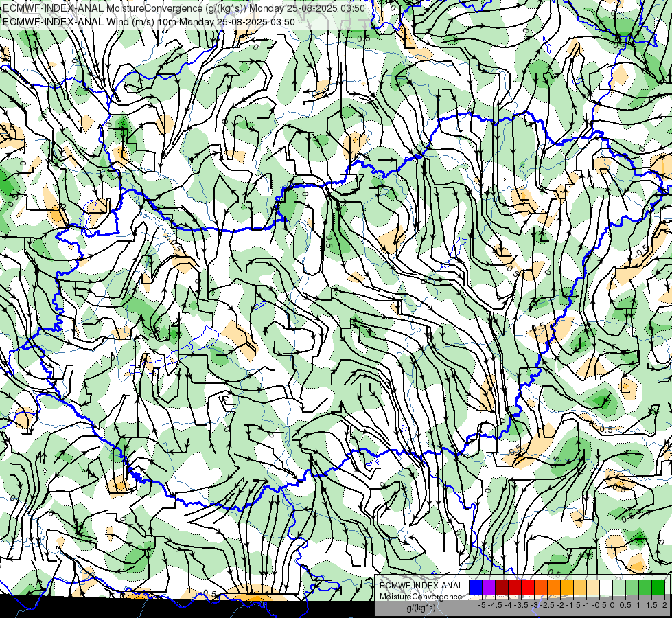Screen dimensions: 672x618
Task: Click the legend tick value -4.5
Action: [495, 605]
